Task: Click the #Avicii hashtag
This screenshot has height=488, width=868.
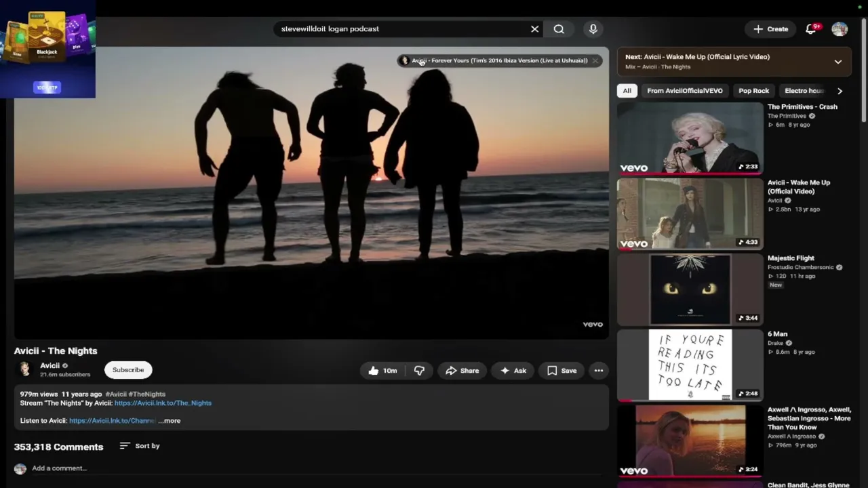Action: (116, 394)
